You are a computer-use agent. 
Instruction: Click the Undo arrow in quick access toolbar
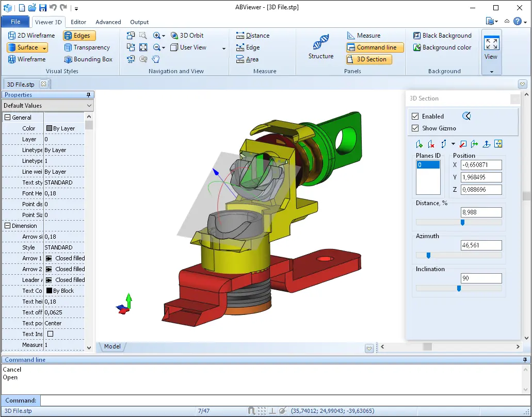[x=53, y=7]
